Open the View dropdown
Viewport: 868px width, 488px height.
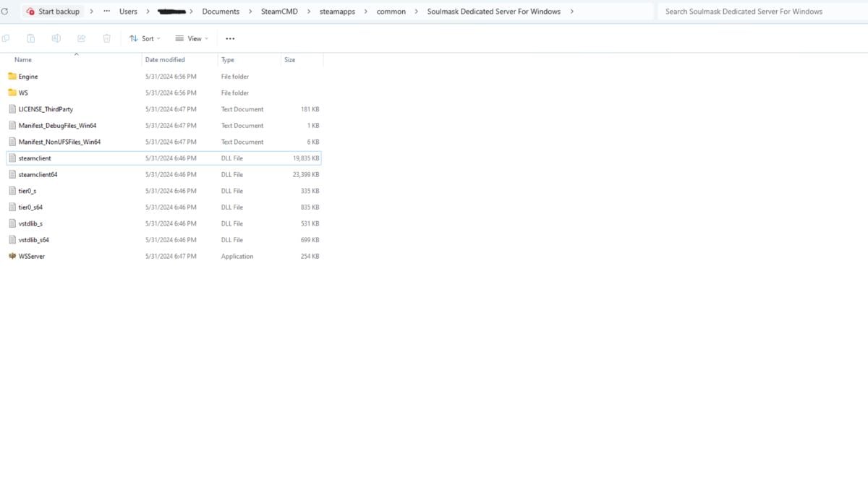click(x=192, y=38)
